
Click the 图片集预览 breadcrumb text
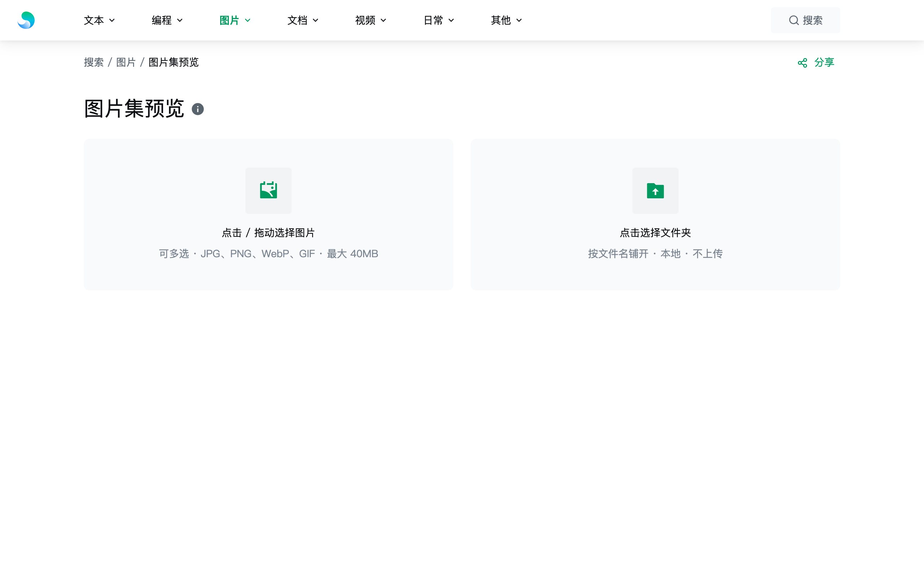click(173, 62)
